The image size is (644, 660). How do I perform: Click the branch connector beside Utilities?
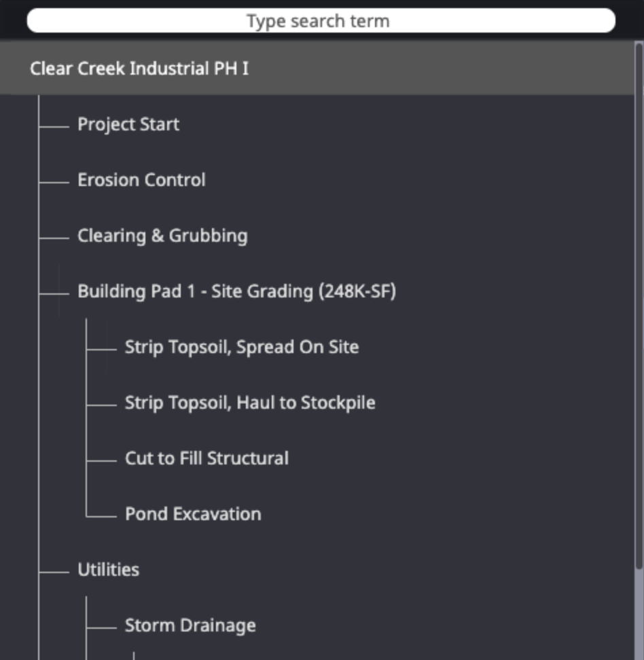tap(54, 572)
